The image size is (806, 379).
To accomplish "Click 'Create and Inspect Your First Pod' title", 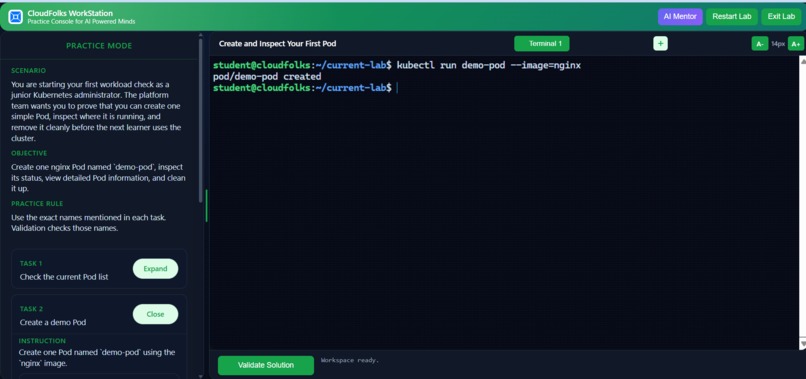I will tap(278, 44).
